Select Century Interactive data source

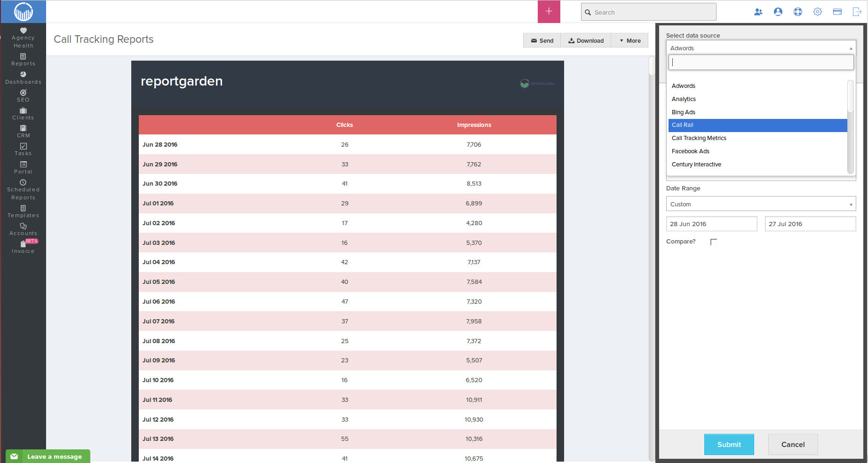pos(757,165)
